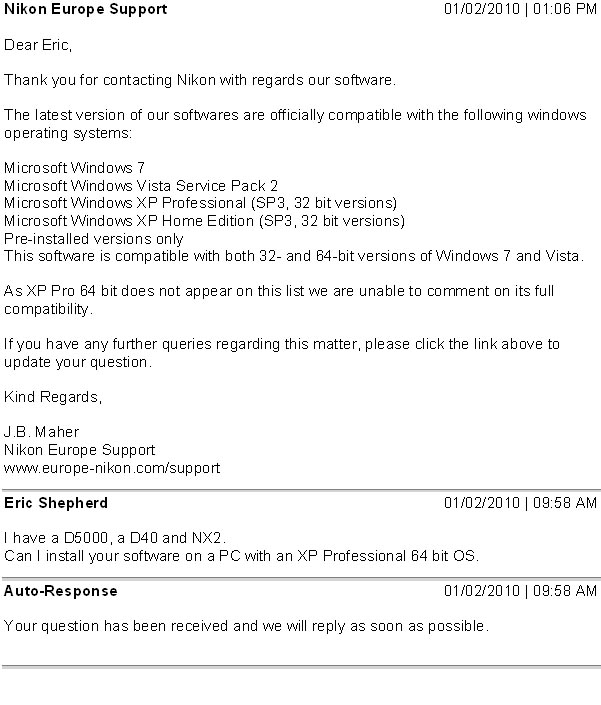Click the Windows XP Professional SP3 line

pyautogui.click(x=200, y=202)
